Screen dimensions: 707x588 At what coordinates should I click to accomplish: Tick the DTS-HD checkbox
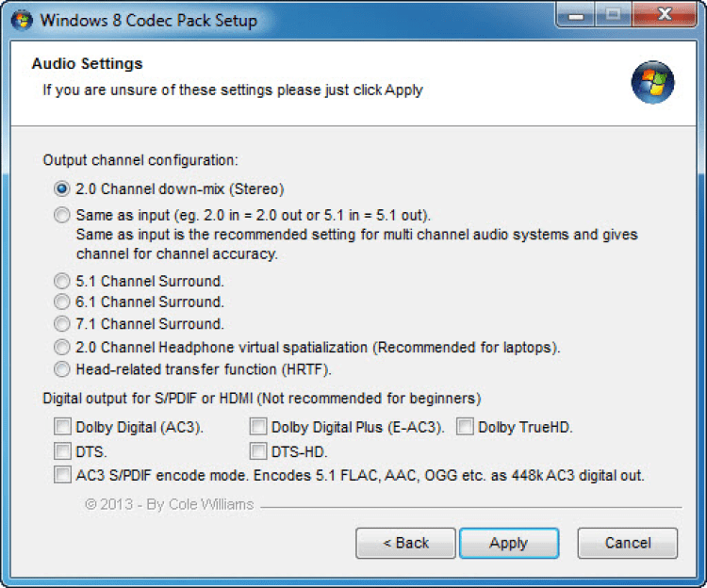tap(259, 451)
